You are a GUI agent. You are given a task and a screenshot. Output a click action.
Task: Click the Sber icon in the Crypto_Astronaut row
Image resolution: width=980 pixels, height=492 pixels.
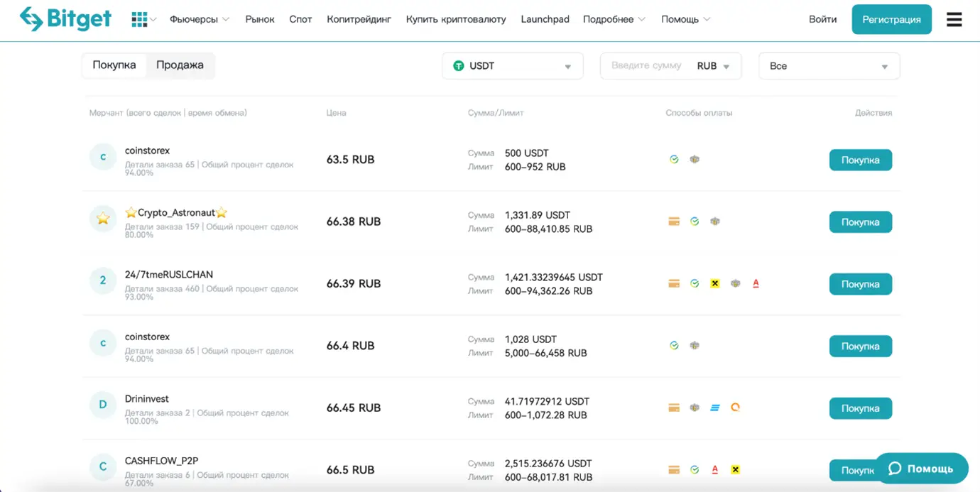695,222
